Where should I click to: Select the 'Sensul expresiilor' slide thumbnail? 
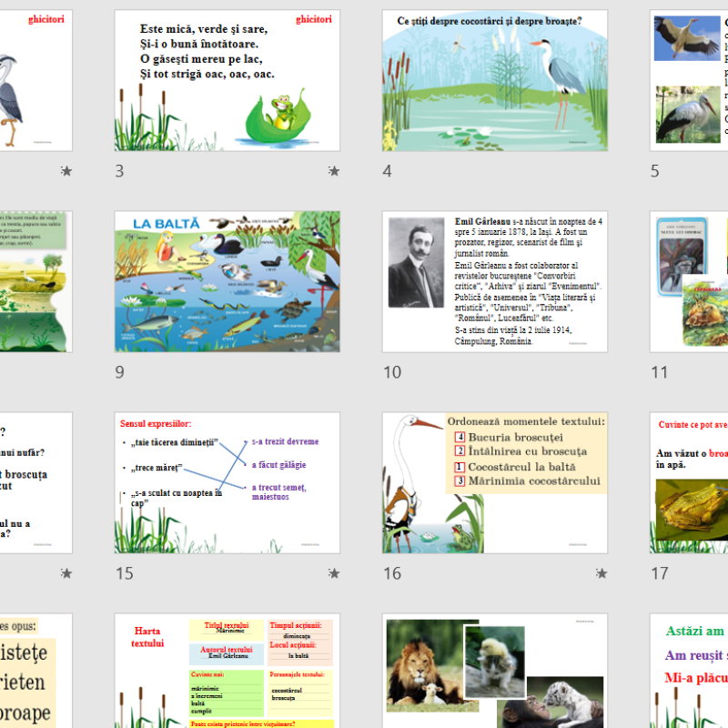click(227, 482)
